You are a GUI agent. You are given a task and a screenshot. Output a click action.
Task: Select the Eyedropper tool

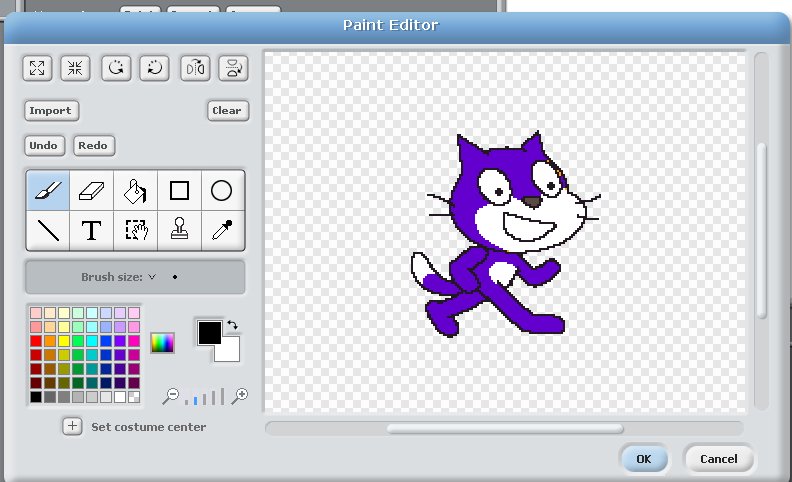point(222,231)
